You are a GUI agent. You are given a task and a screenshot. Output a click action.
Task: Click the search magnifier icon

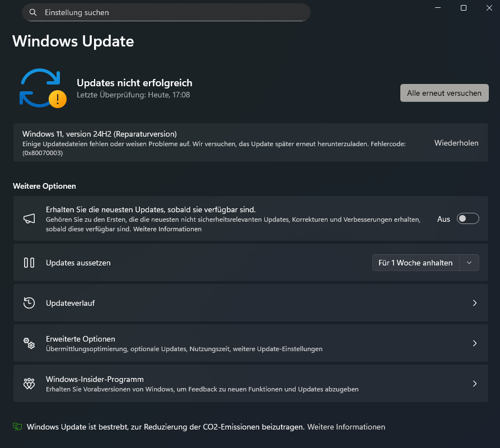tap(33, 12)
